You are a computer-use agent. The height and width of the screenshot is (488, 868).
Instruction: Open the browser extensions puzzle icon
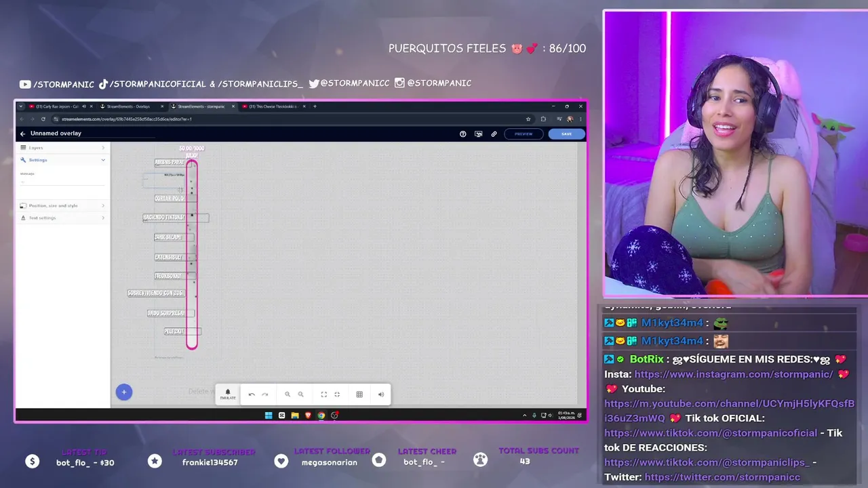(x=543, y=119)
